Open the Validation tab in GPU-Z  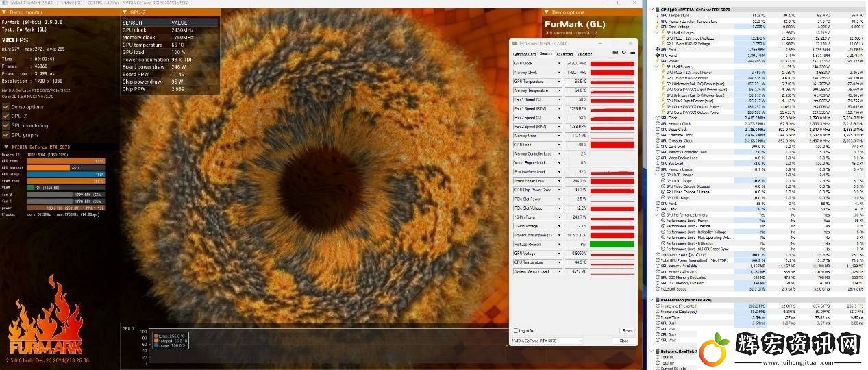(584, 53)
